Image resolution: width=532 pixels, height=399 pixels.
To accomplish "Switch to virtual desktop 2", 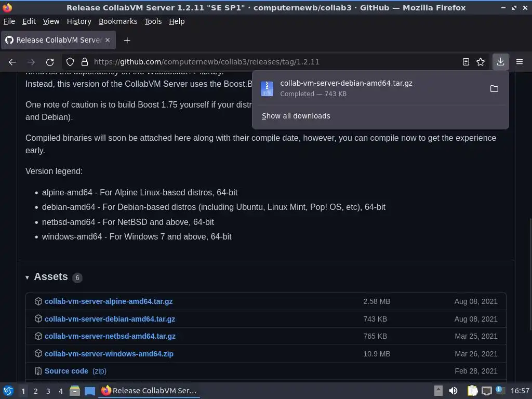I will pyautogui.click(x=36, y=391).
